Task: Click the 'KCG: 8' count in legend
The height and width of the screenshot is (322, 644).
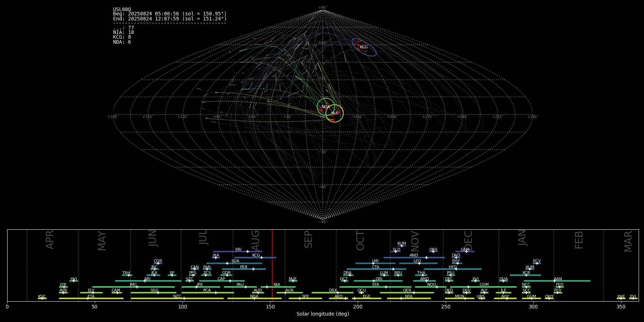Action: (122, 37)
